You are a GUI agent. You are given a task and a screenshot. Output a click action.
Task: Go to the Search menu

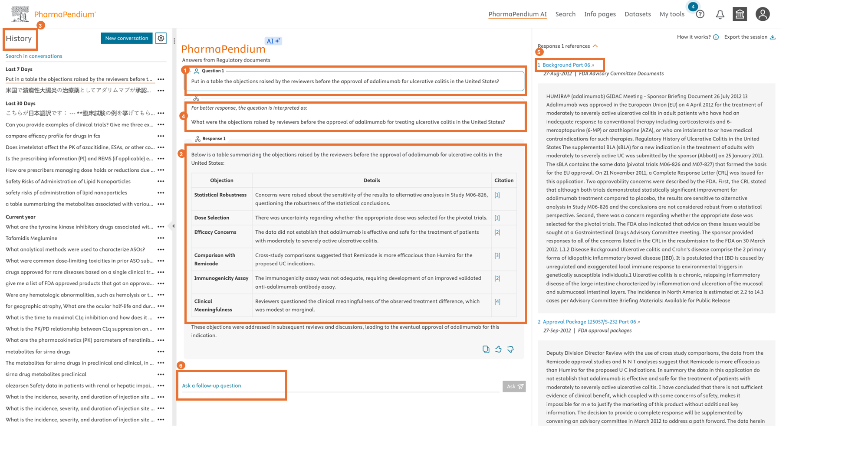(x=565, y=14)
